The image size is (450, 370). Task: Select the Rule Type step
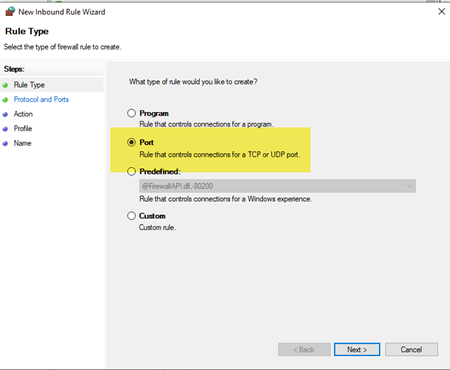click(x=29, y=85)
